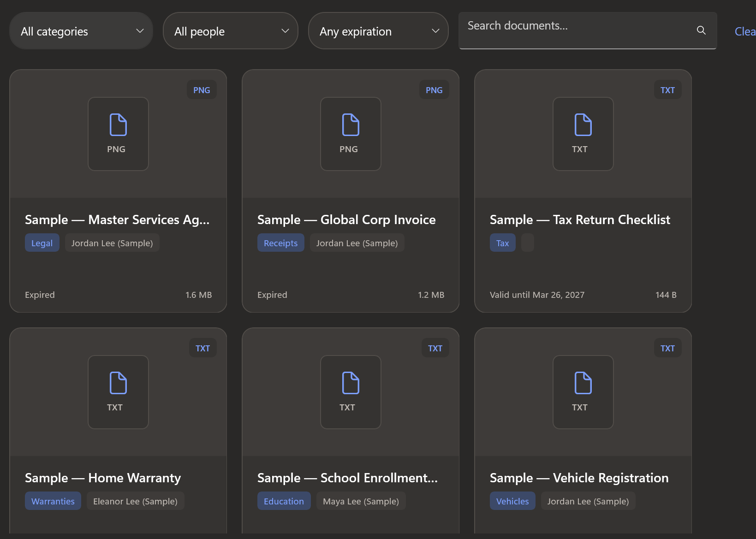Screen dimensions: 756x539
Task: Open the Sample — Vehicle Registration title
Action: pyautogui.click(x=579, y=478)
